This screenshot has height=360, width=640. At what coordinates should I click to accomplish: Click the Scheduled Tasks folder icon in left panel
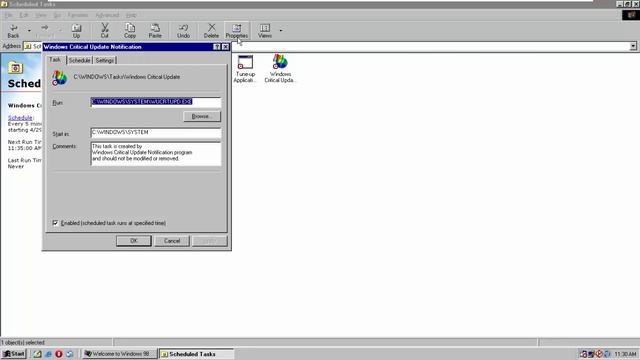16,67
